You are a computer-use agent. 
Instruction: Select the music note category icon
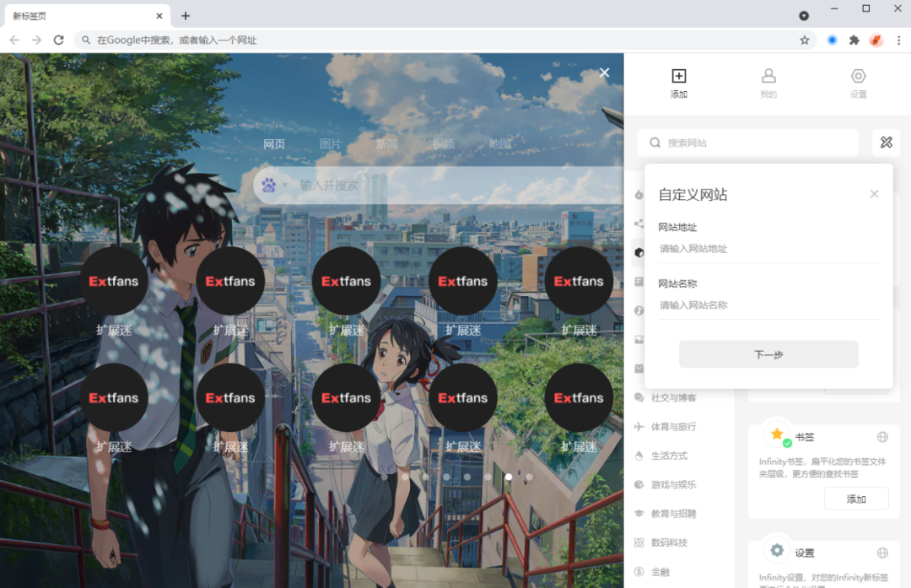pyautogui.click(x=639, y=310)
